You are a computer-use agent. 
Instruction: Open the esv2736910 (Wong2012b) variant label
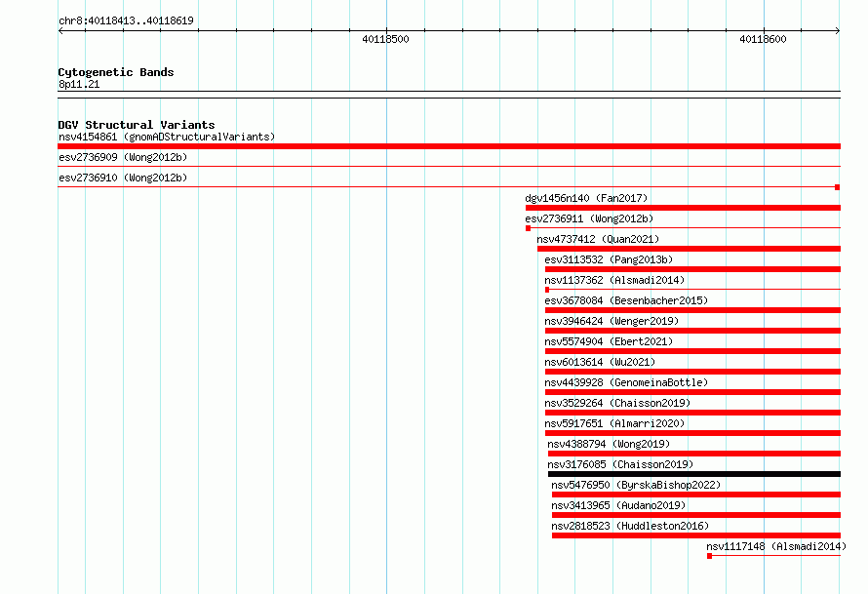[x=123, y=178]
